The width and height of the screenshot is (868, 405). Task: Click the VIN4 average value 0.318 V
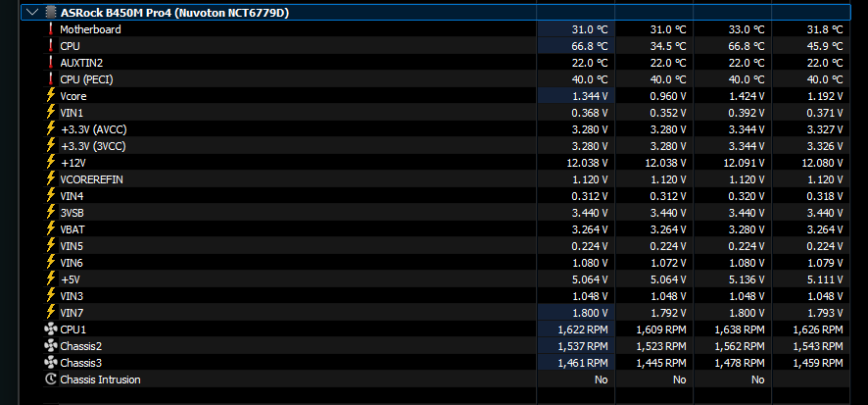click(827, 195)
